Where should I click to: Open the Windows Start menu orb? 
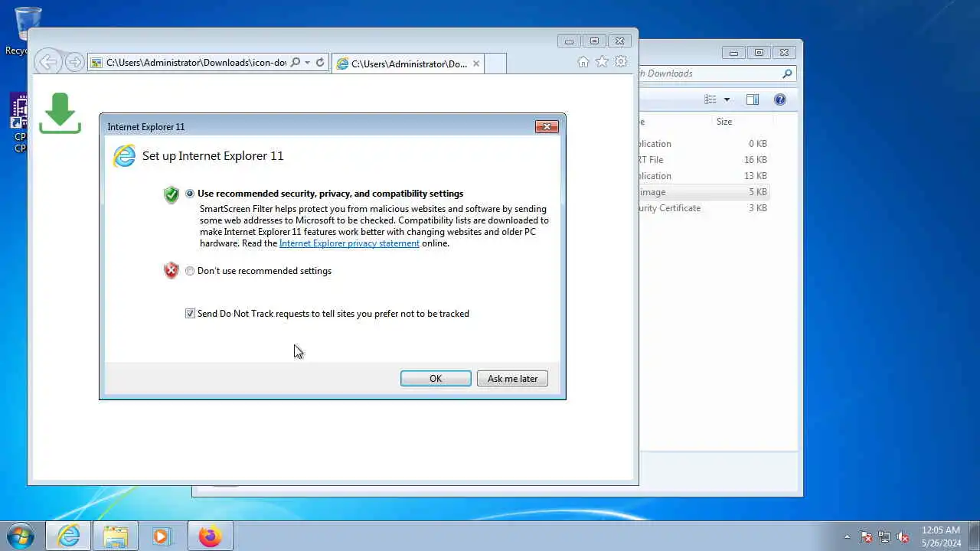click(x=21, y=536)
